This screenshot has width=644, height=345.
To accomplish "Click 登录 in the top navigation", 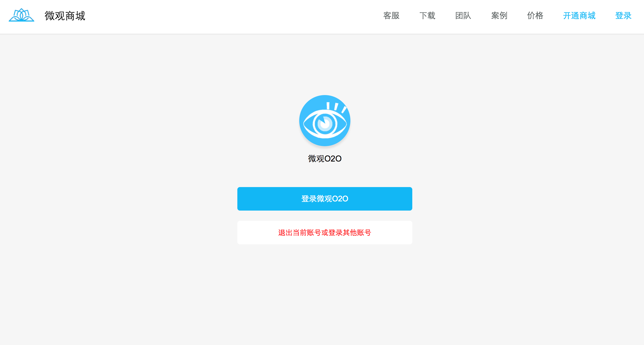I will click(623, 16).
